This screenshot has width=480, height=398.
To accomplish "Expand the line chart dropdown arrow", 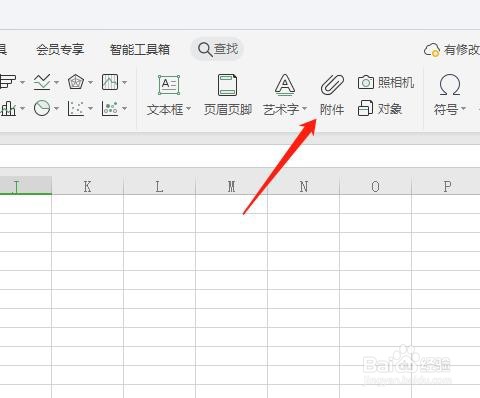I will (x=56, y=82).
